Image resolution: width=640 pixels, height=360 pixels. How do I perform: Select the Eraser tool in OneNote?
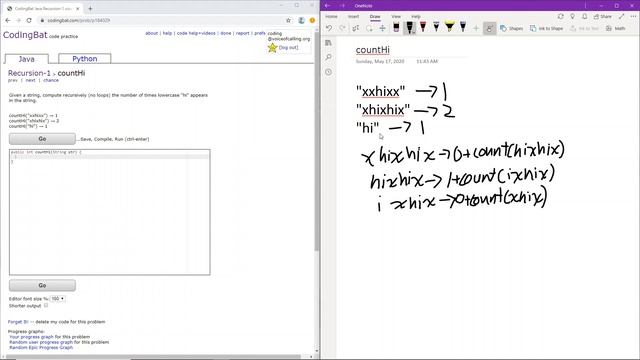(x=396, y=27)
